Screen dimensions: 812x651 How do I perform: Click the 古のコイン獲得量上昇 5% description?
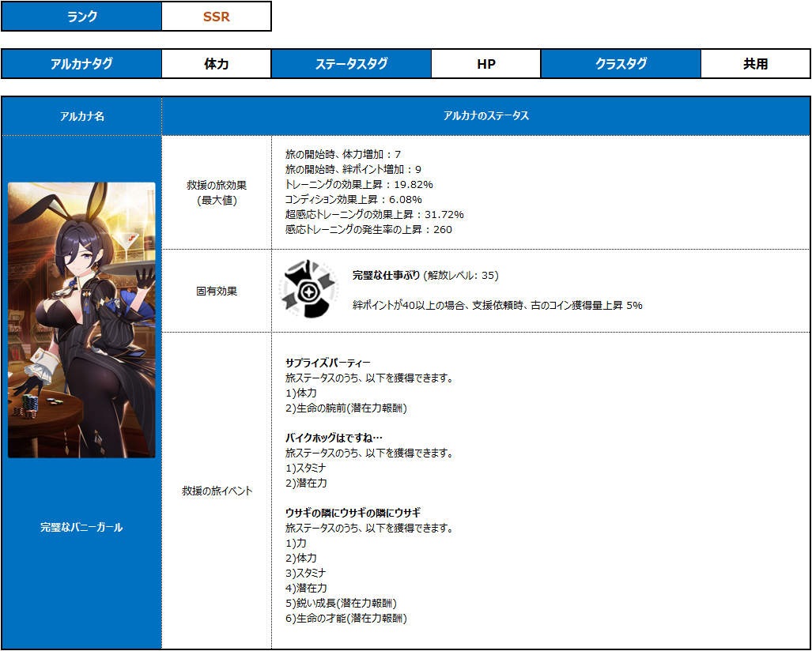pyautogui.click(x=497, y=305)
